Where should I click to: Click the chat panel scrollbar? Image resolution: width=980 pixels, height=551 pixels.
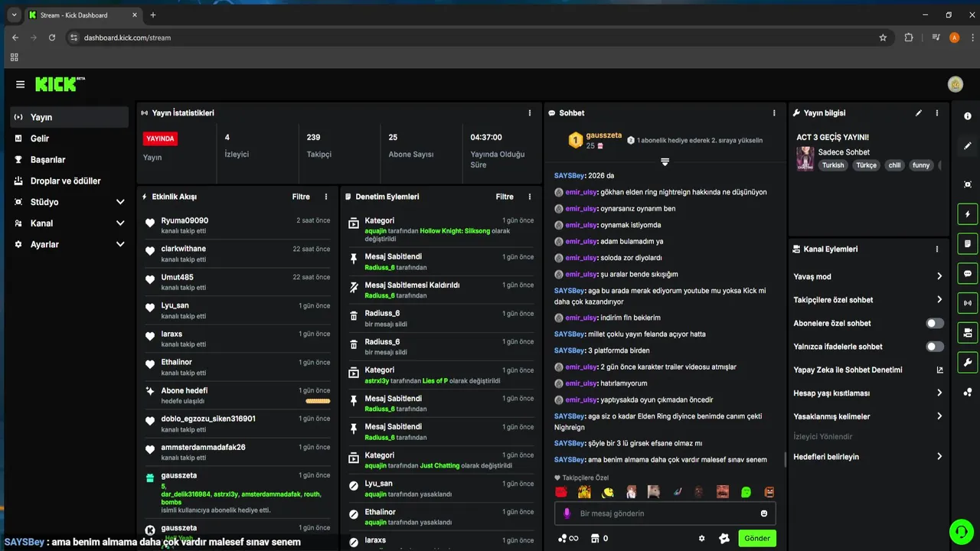click(785, 459)
